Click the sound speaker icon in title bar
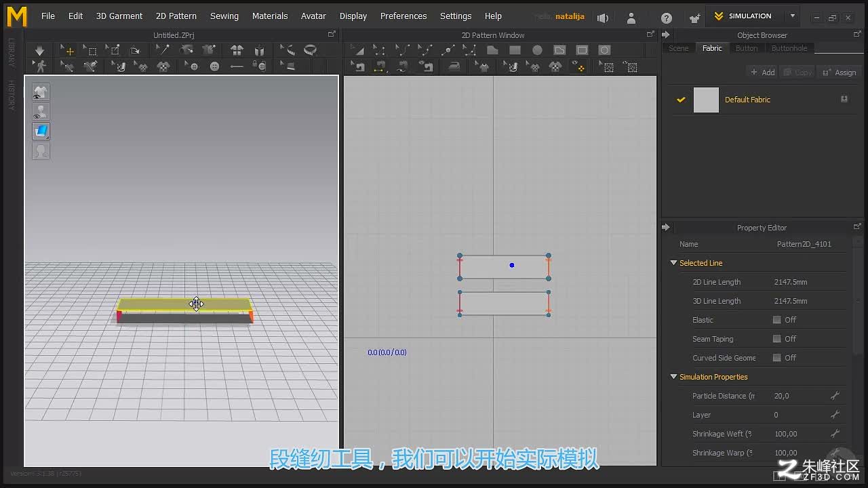Viewport: 868px width, 488px height. point(603,18)
